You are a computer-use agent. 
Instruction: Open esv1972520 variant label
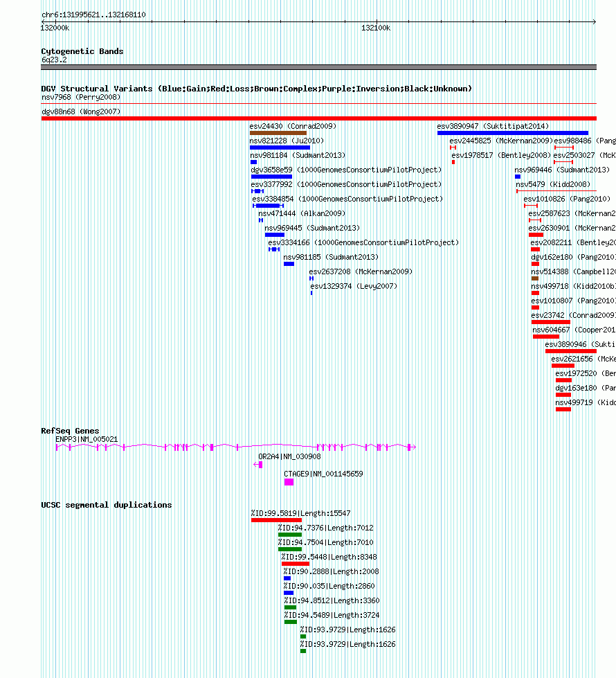pyautogui.click(x=586, y=373)
